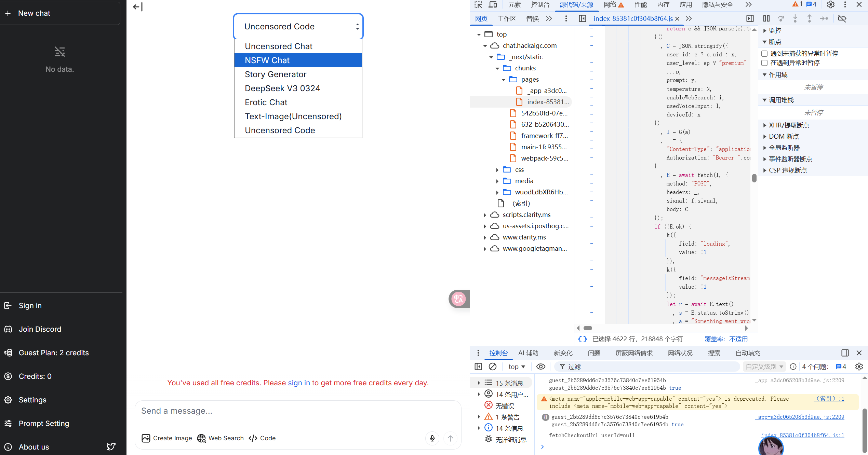Check pause on caught exceptions box
Image resolution: width=868 pixels, height=455 pixels.
765,63
